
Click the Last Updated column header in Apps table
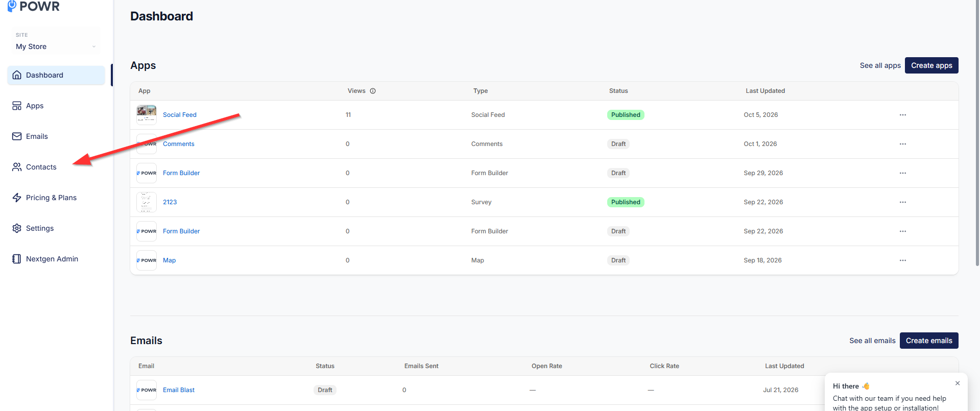point(765,91)
